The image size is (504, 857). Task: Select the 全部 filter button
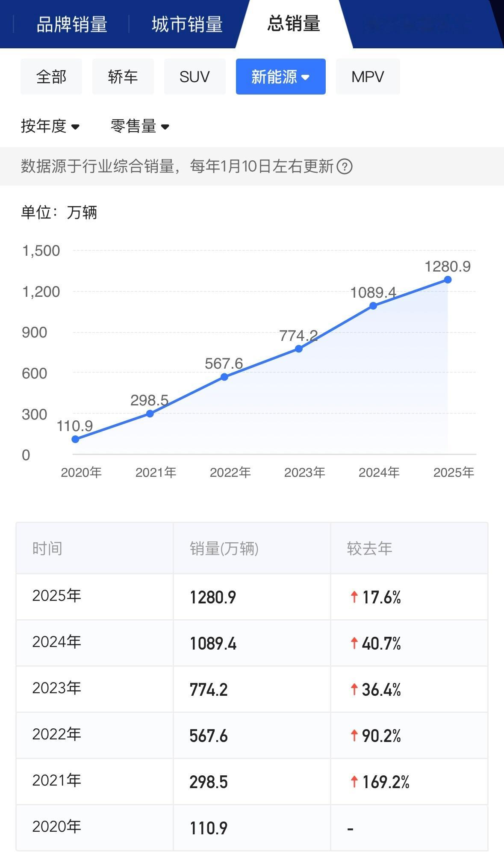pos(51,77)
